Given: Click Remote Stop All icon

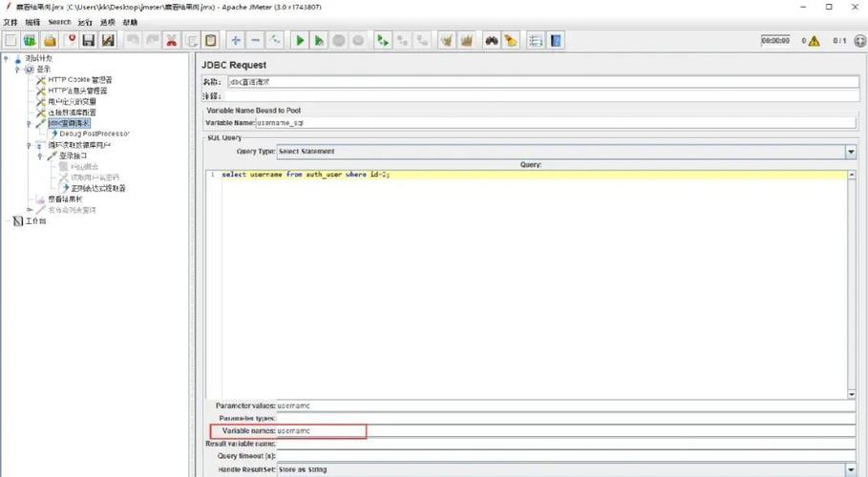Looking at the screenshot, I should point(402,40).
